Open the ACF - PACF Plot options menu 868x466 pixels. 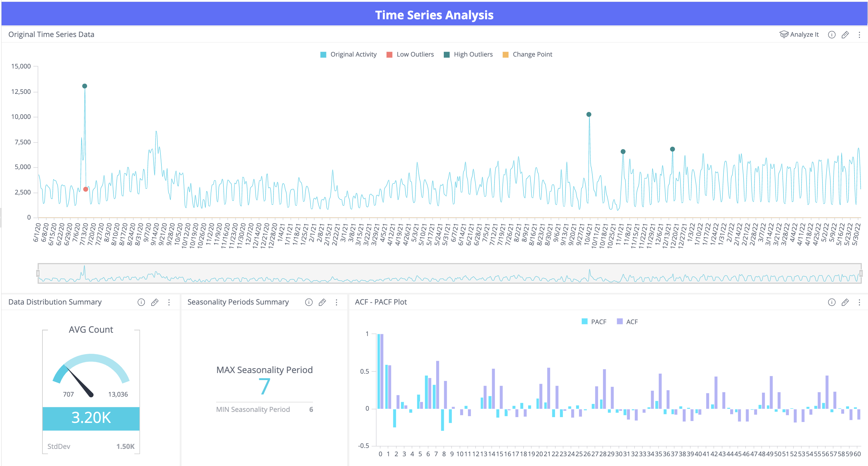[x=859, y=302]
